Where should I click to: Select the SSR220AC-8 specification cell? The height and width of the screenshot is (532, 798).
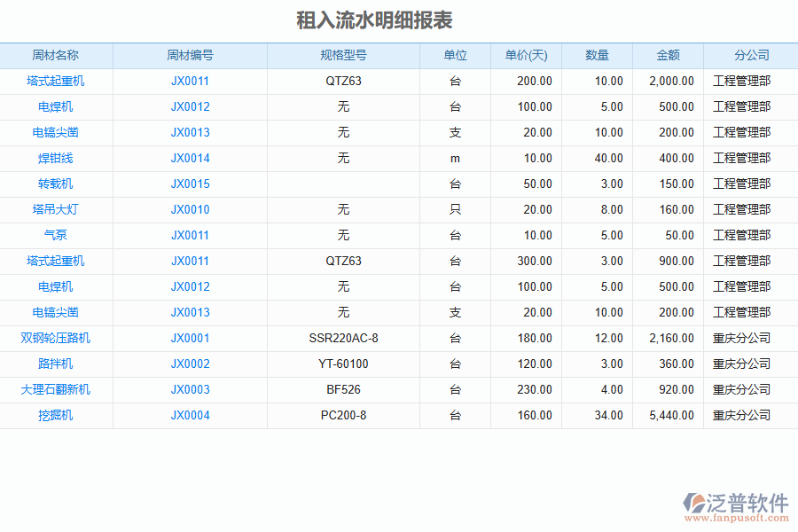pos(343,338)
